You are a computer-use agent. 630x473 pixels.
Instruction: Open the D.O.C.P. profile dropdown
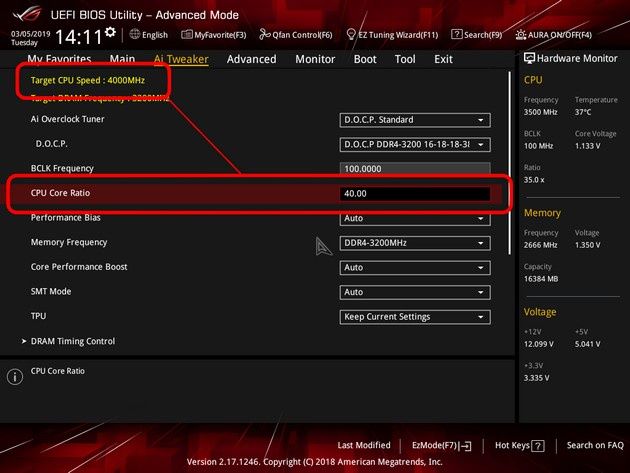[x=415, y=144]
